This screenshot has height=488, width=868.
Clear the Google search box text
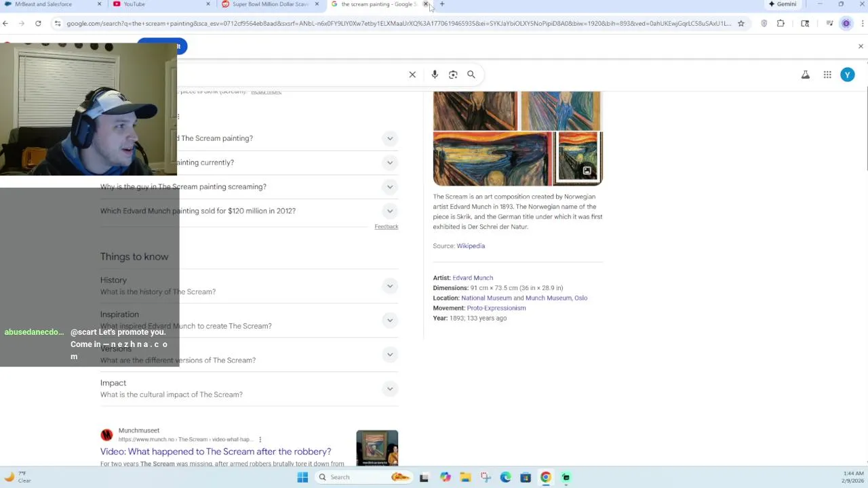[x=412, y=75]
